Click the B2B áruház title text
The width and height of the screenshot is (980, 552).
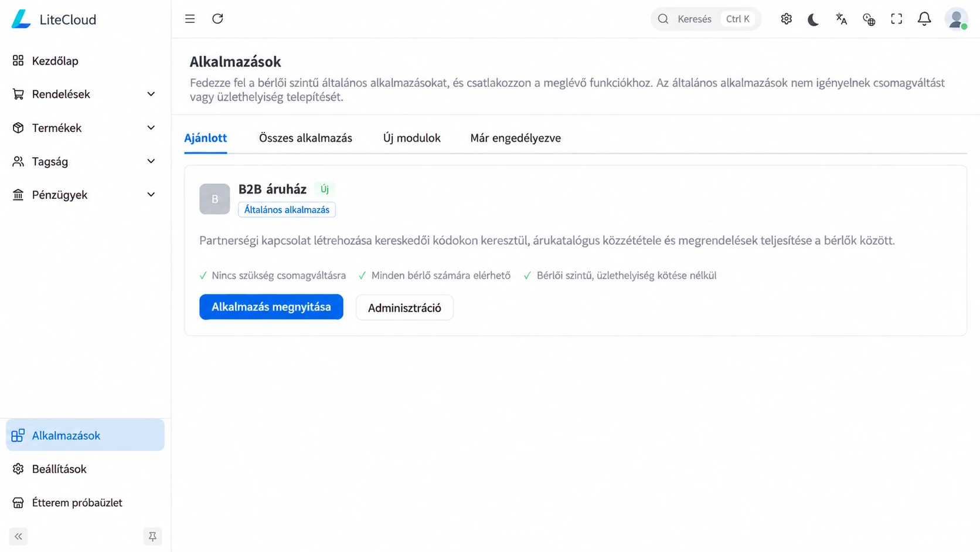(x=273, y=189)
